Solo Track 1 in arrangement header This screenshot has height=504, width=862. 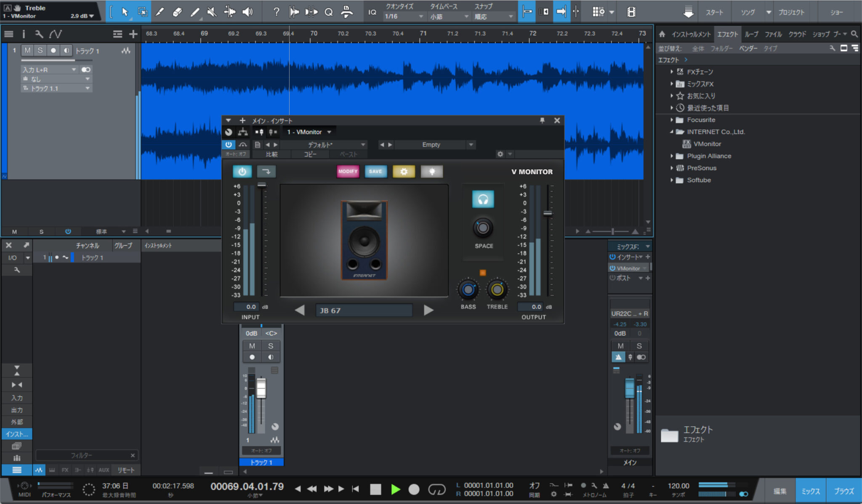[x=40, y=50]
